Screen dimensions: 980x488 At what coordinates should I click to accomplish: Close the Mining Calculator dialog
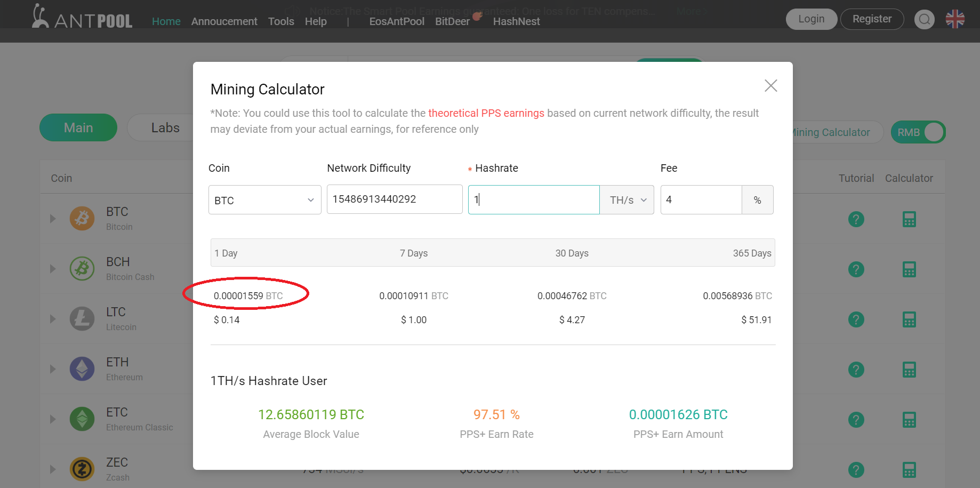tap(770, 85)
